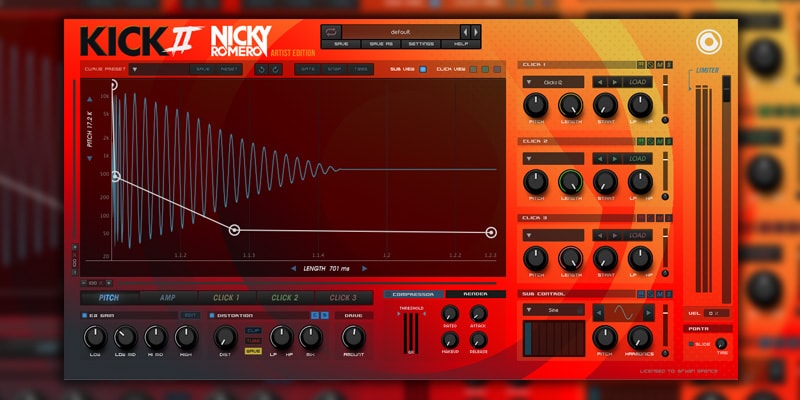Viewport: 800px width, 400px height.
Task: Select the last pitch envelope node
Action: [x=491, y=233]
